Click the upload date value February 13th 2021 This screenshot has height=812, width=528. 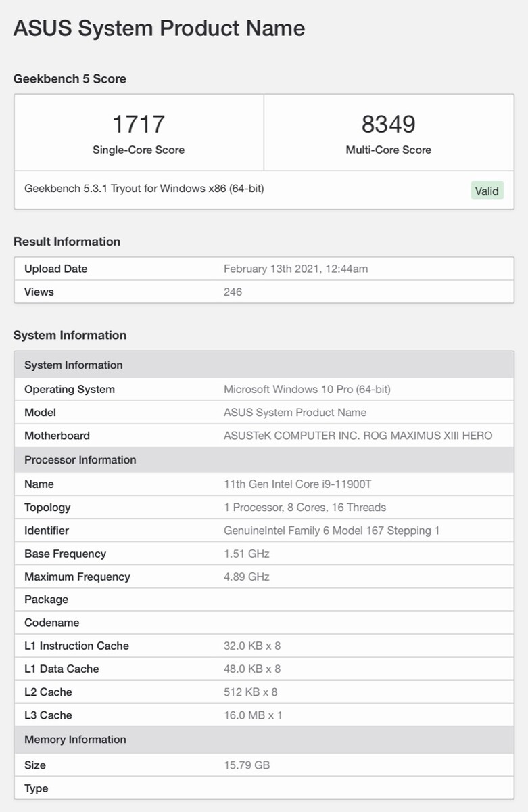coord(295,269)
